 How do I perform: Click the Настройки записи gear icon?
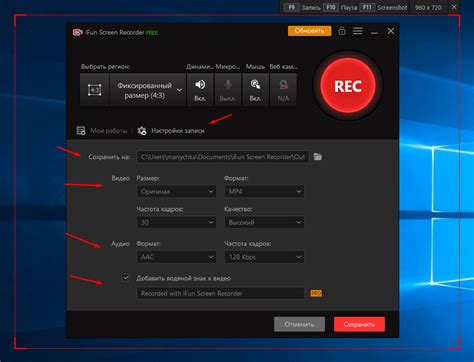142,131
